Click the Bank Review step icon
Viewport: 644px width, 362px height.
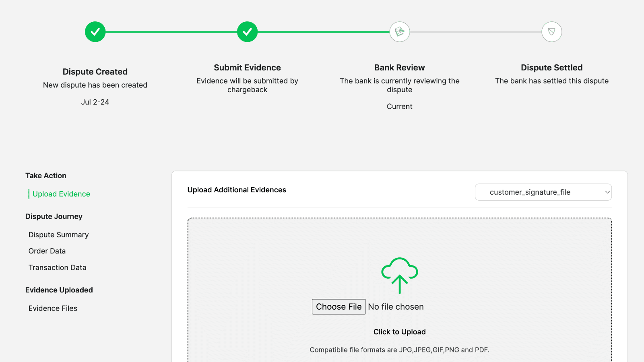click(x=399, y=32)
